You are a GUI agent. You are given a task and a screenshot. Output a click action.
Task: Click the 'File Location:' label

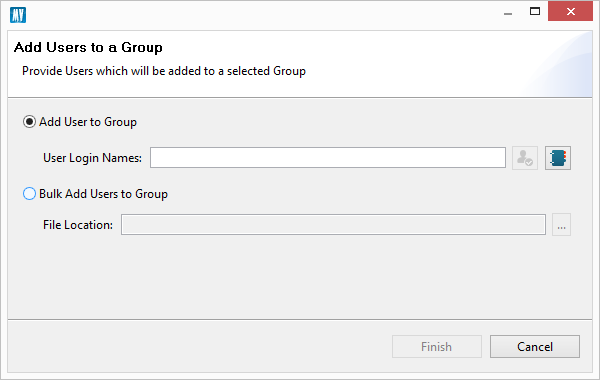point(78,225)
